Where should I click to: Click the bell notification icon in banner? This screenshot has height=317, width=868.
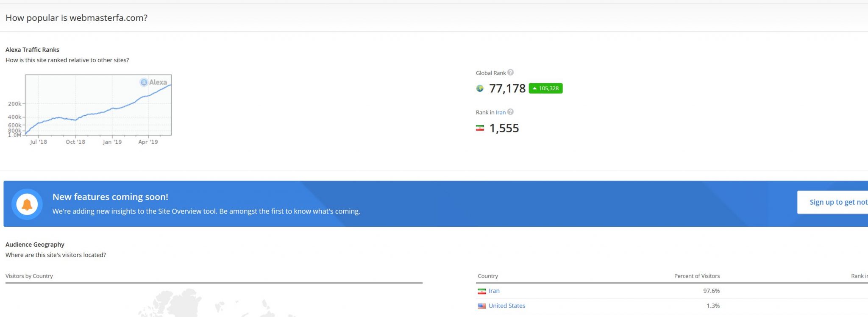point(27,204)
